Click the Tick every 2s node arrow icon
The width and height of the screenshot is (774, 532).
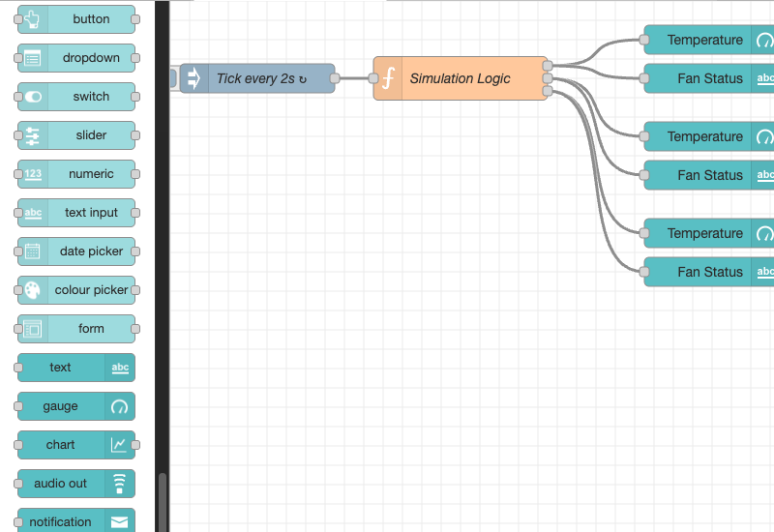pos(193,78)
